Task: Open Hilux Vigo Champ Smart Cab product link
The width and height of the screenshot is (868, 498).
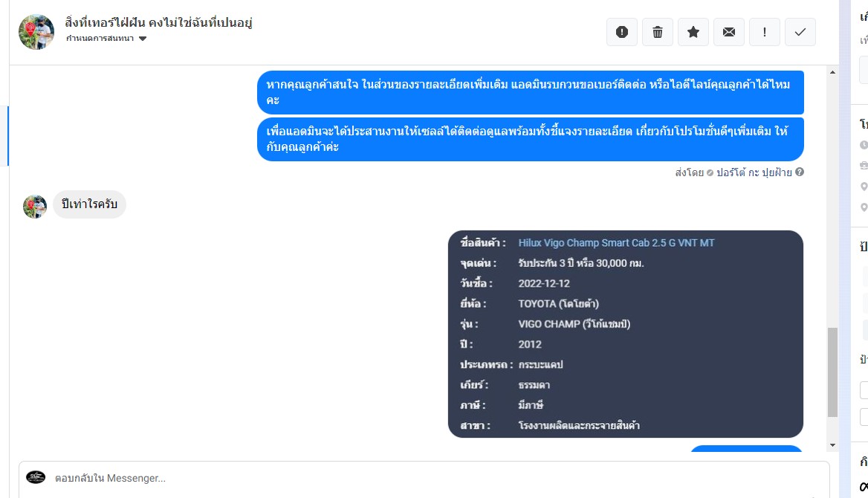Action: [616, 242]
